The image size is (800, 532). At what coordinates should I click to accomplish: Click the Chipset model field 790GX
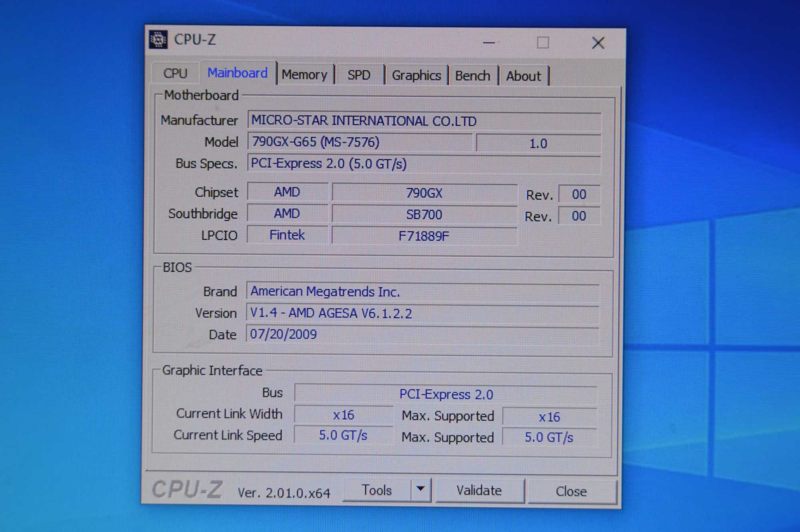(424, 193)
